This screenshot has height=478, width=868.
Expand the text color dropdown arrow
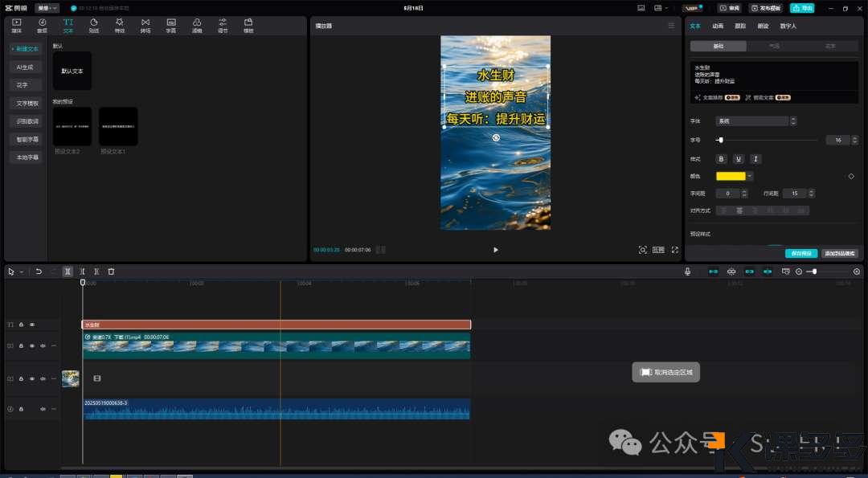pyautogui.click(x=750, y=176)
